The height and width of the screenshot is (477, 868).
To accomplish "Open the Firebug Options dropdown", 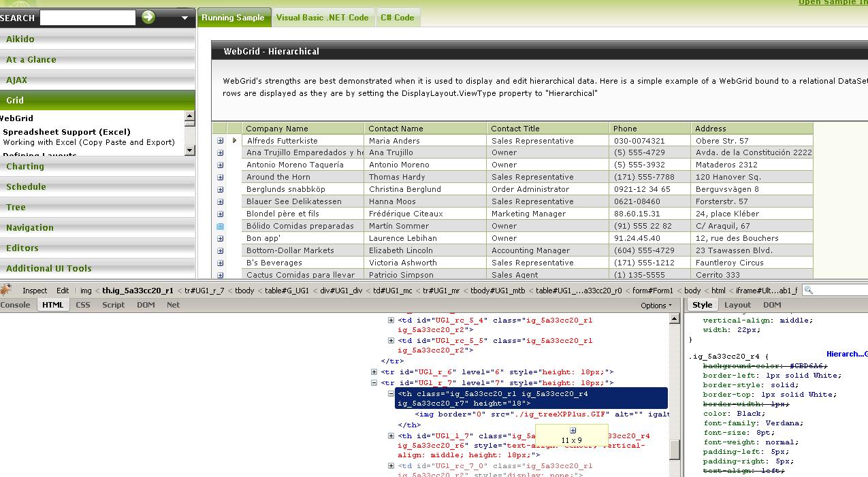I will [x=656, y=306].
